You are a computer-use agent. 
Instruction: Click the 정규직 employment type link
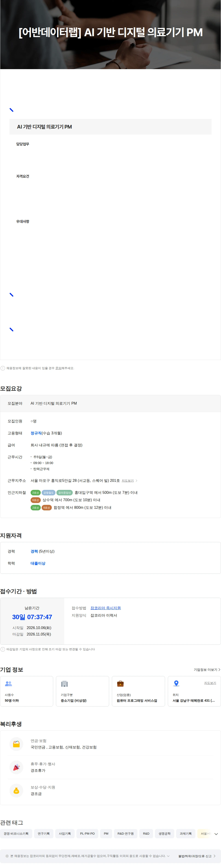pyautogui.click(x=36, y=433)
